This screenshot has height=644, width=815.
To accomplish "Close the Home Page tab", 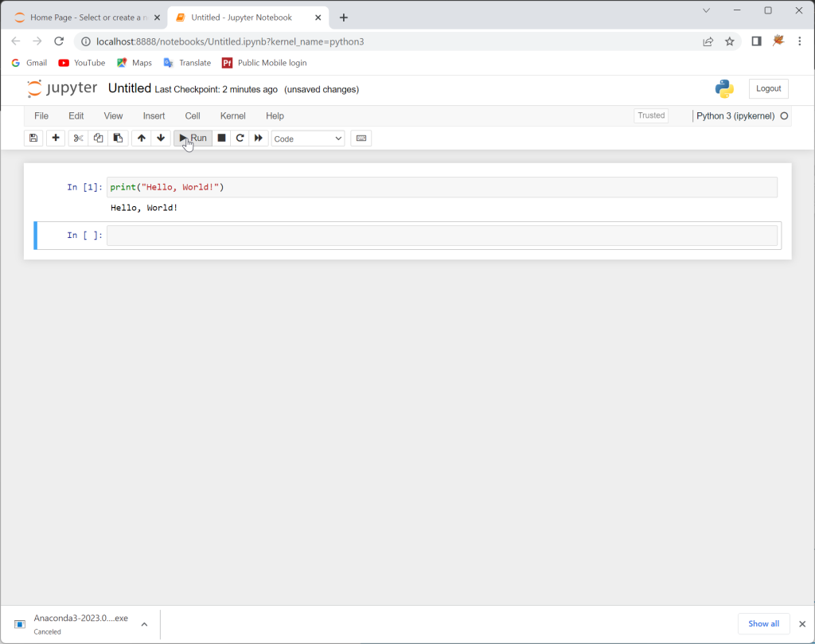I will (x=157, y=18).
